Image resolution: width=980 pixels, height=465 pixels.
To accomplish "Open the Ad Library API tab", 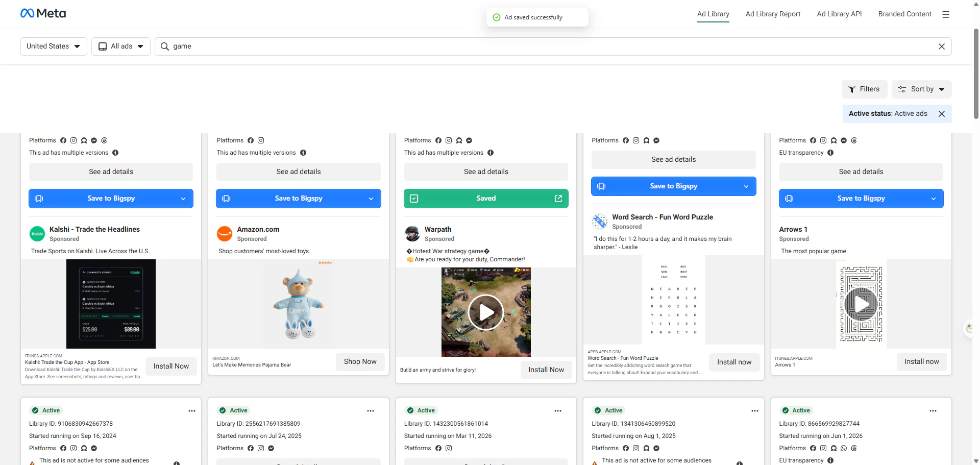I will pos(839,14).
